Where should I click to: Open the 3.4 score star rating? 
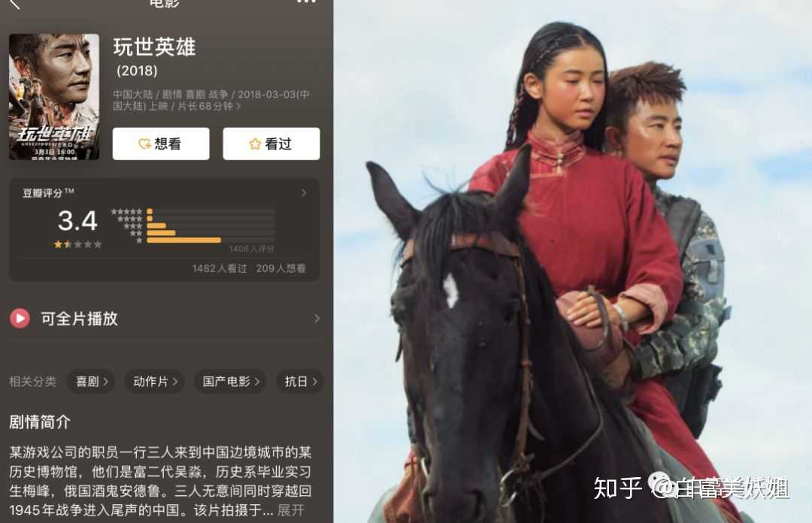(x=77, y=244)
